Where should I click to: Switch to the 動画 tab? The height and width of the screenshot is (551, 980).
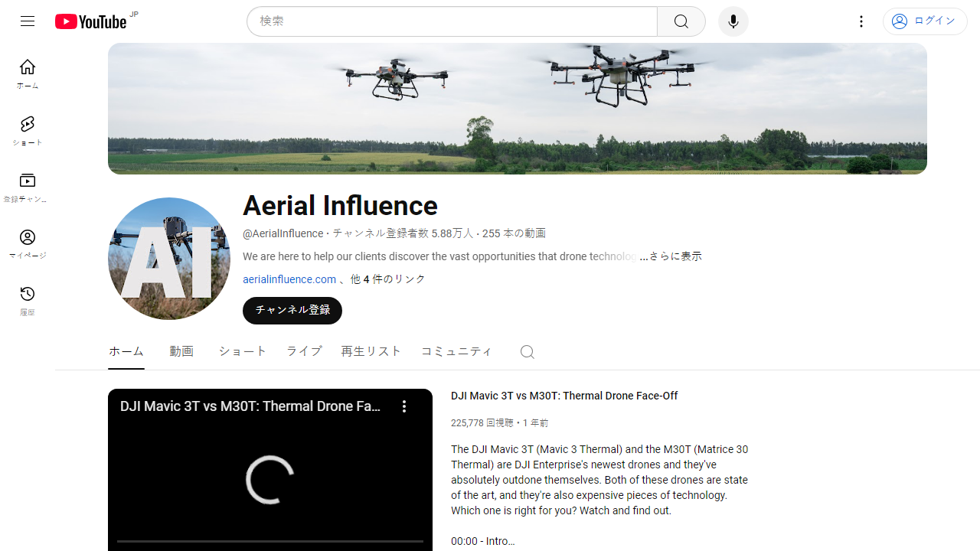[181, 351]
